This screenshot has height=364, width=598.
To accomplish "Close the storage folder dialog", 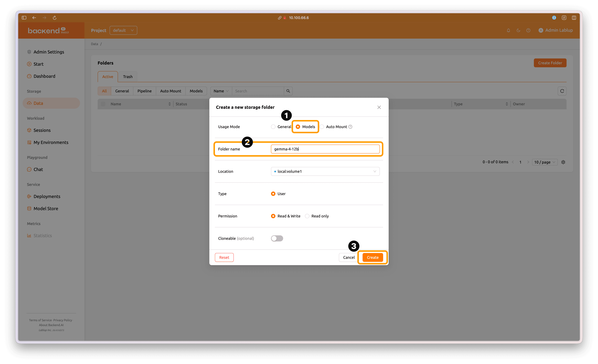I will 379,107.
